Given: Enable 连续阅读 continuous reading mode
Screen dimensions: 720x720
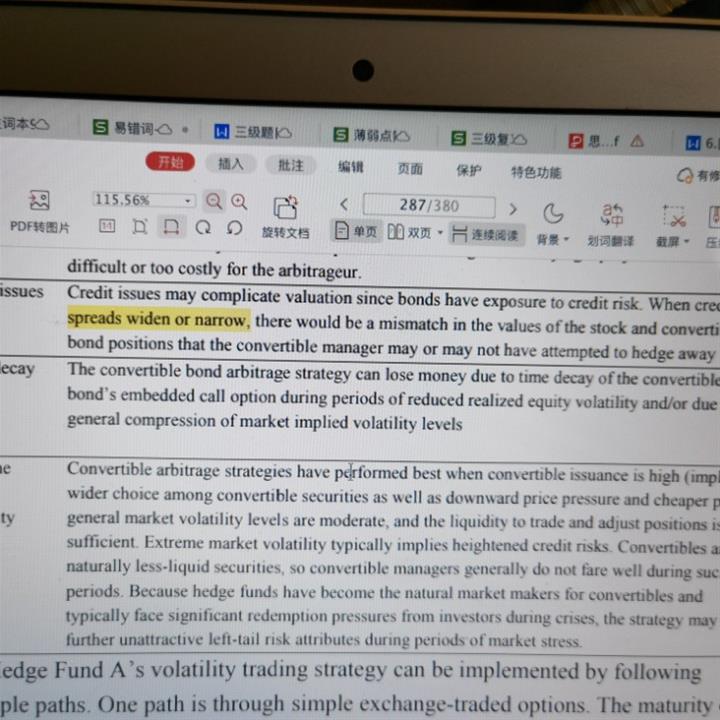Looking at the screenshot, I should [x=486, y=235].
